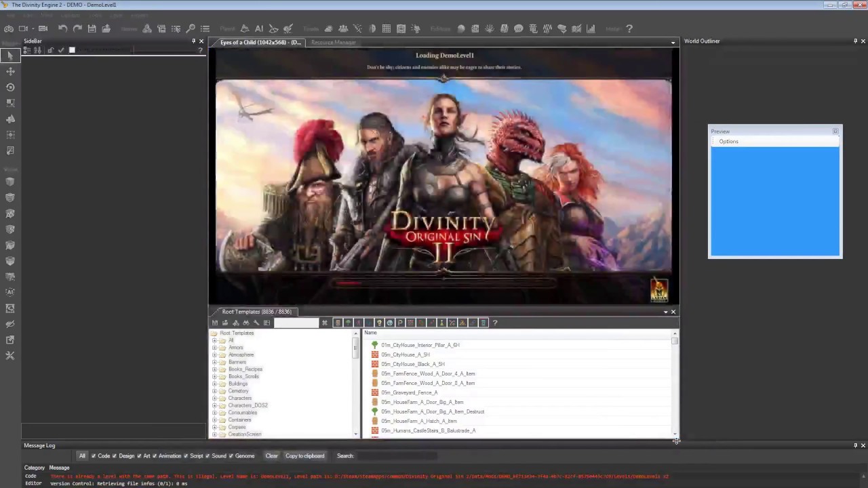The height and width of the screenshot is (488, 868).
Task: Click the All filter button in Message Log
Action: (x=82, y=455)
